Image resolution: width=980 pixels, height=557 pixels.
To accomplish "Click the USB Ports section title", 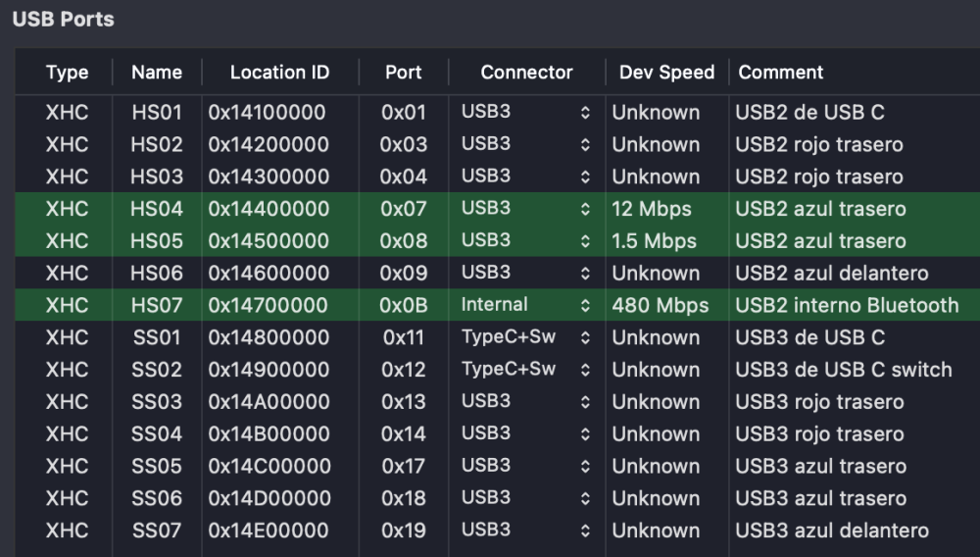I will click(63, 20).
